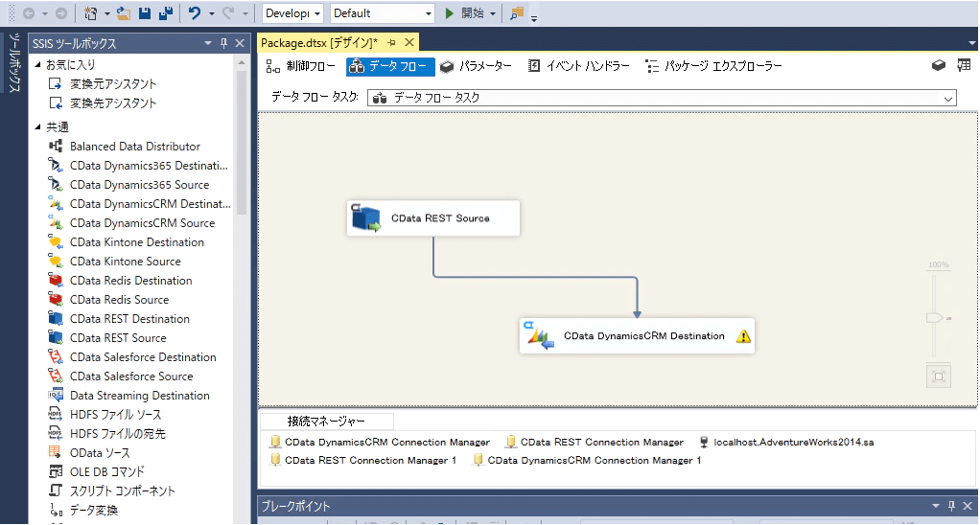
Task: Select OLE DB コマンド toolbox item
Action: 106,472
